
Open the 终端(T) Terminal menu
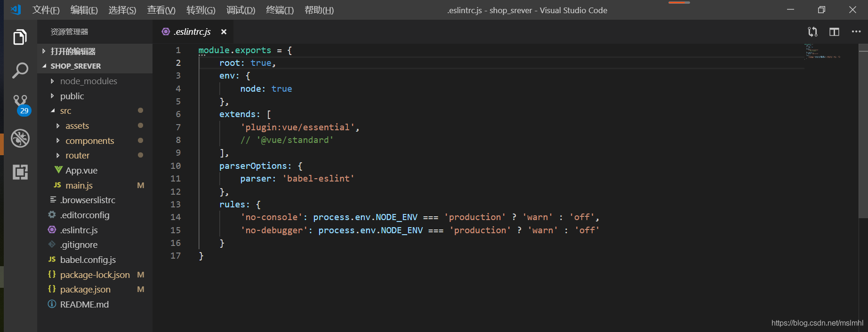[x=280, y=10]
